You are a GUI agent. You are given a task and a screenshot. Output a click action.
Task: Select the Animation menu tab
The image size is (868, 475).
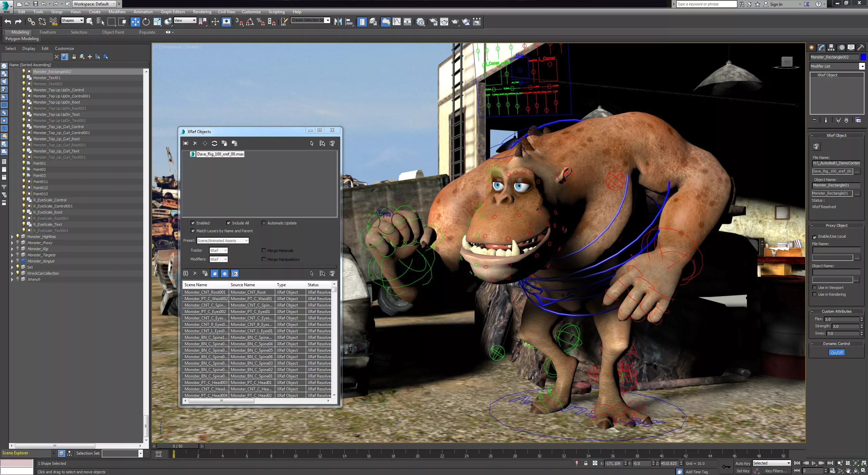pyautogui.click(x=143, y=12)
